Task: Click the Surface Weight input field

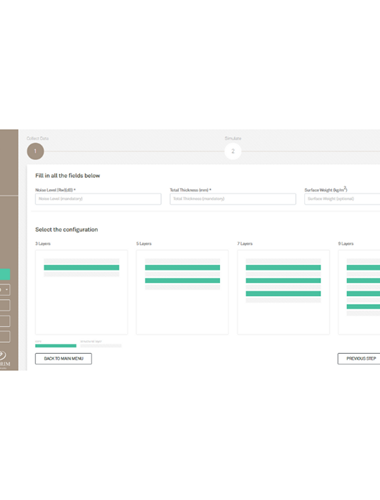Action: click(342, 199)
